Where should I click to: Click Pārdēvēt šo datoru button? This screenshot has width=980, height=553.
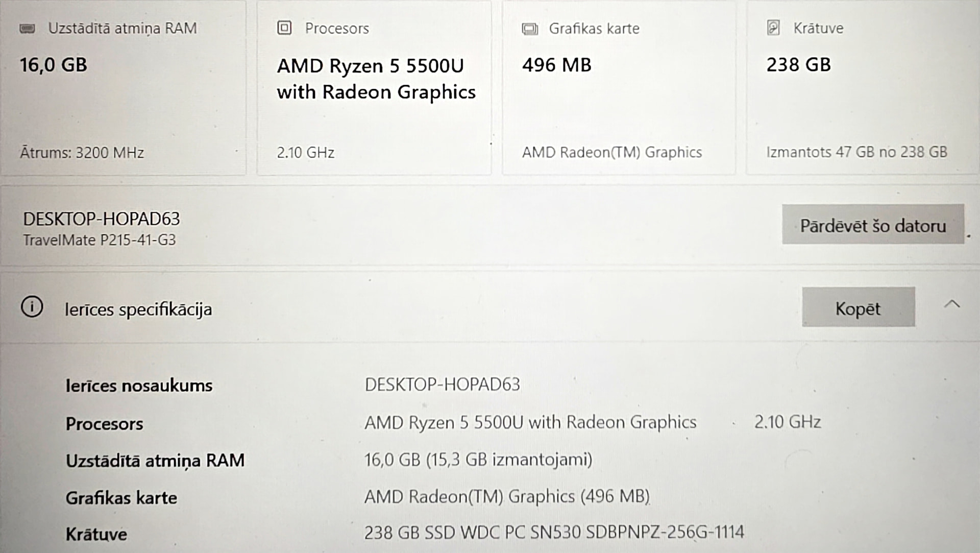tap(872, 225)
